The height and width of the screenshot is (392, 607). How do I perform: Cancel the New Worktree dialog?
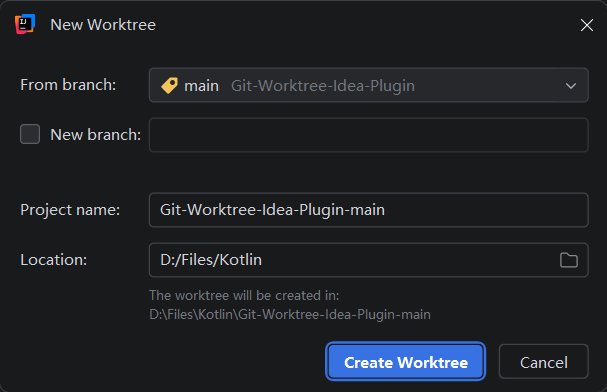pyautogui.click(x=544, y=361)
